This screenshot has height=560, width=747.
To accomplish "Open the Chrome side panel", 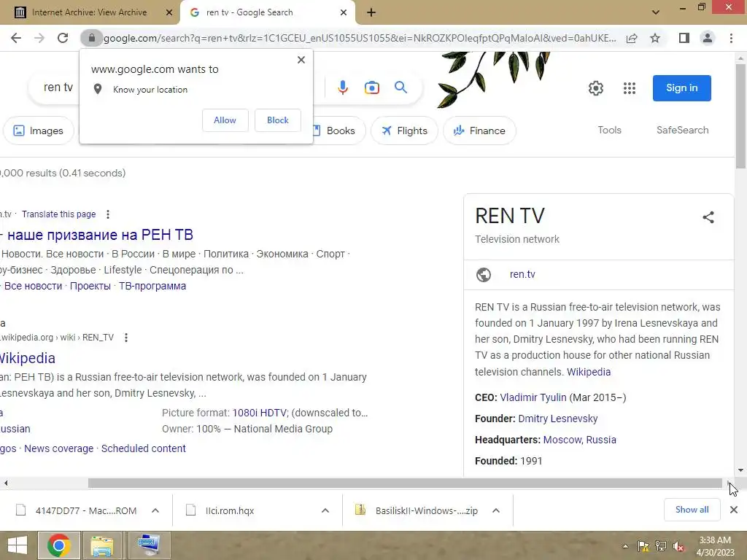I will coord(684,38).
